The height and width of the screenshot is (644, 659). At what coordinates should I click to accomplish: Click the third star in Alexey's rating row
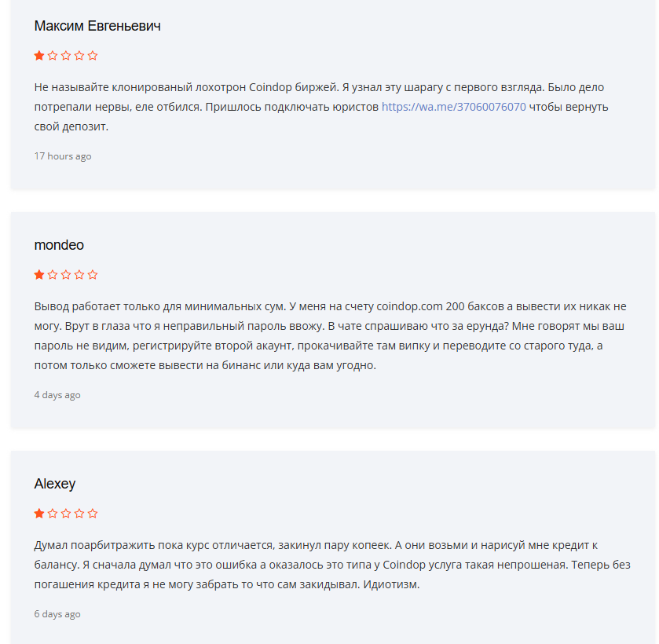[65, 513]
